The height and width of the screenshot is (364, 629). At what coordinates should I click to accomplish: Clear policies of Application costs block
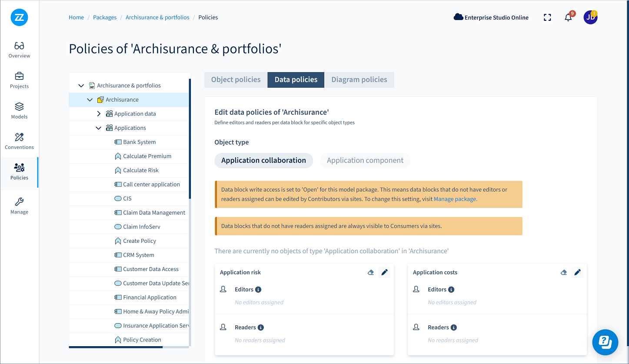564,272
